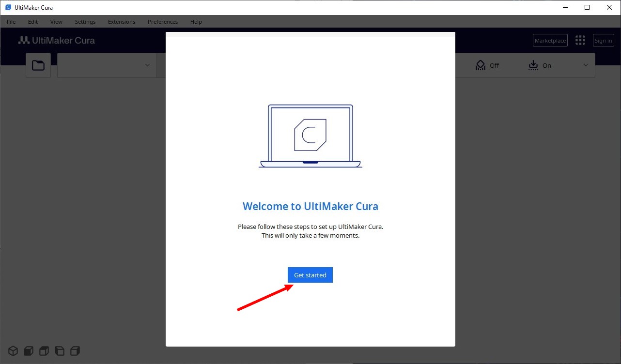Expand the printer selector dropdown chevron
This screenshot has height=364, width=621.
[147, 65]
